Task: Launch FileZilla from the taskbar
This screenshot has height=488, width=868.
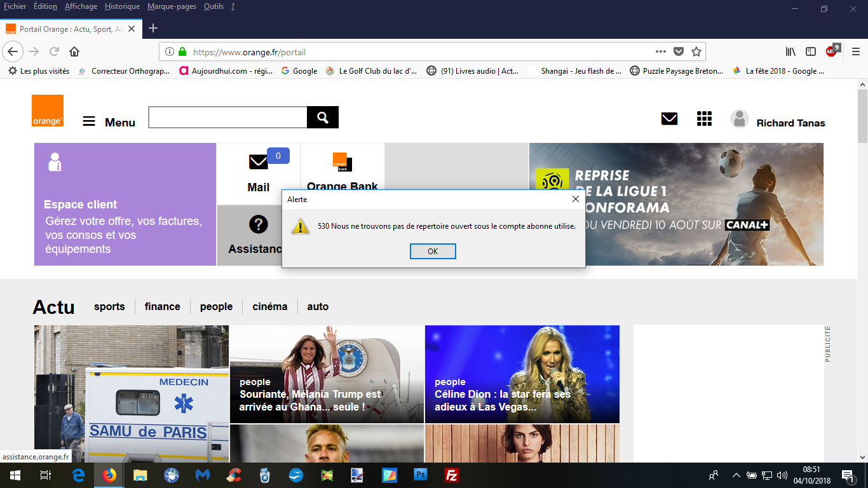Action: [452, 475]
